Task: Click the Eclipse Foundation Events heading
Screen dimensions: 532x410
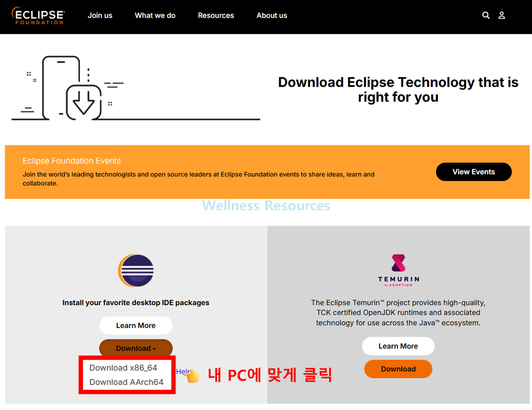Action: pos(72,161)
